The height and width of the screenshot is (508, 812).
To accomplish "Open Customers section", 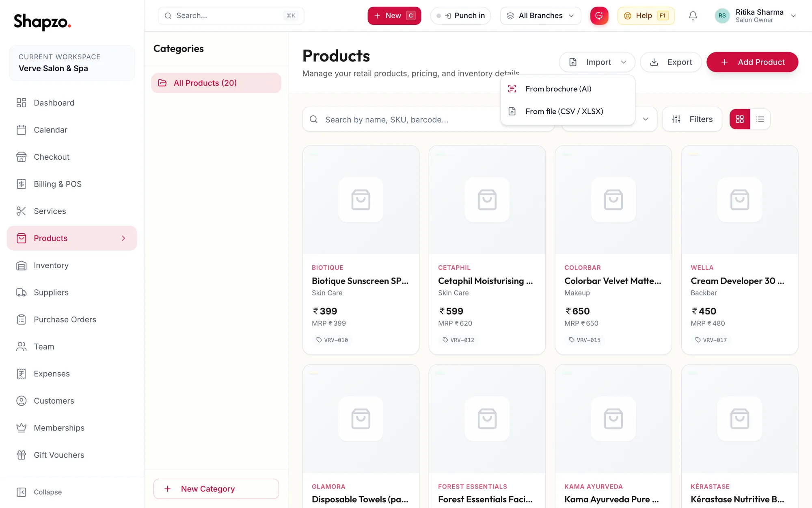I will point(72,401).
